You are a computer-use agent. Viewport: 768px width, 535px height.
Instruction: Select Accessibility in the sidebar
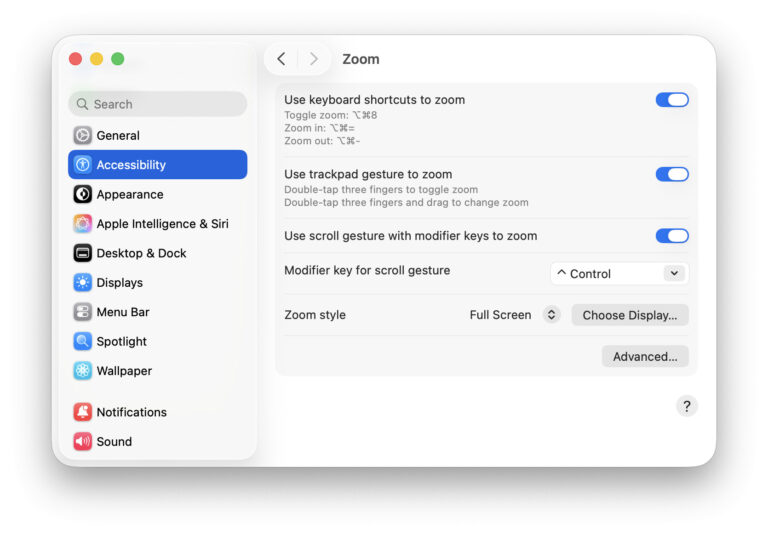(x=158, y=165)
